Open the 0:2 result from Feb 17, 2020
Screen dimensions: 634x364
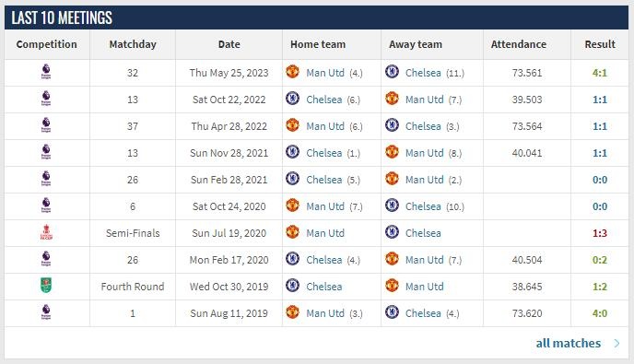point(600,260)
